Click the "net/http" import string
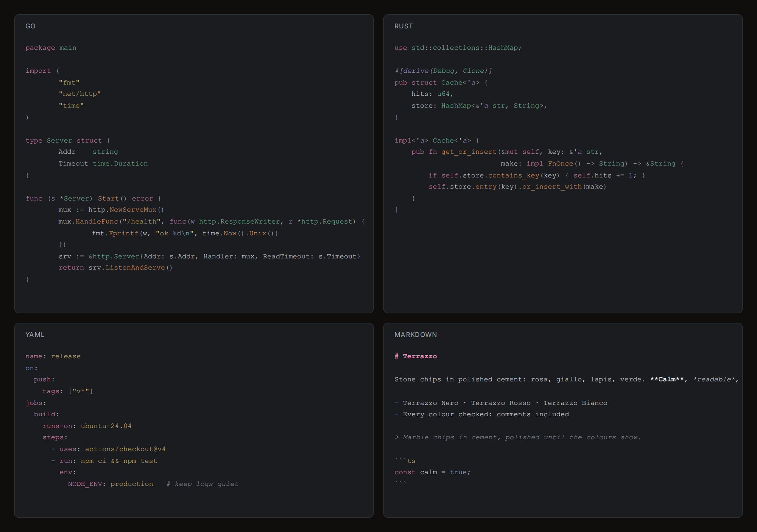This screenshot has height=532, width=757. tap(79, 94)
